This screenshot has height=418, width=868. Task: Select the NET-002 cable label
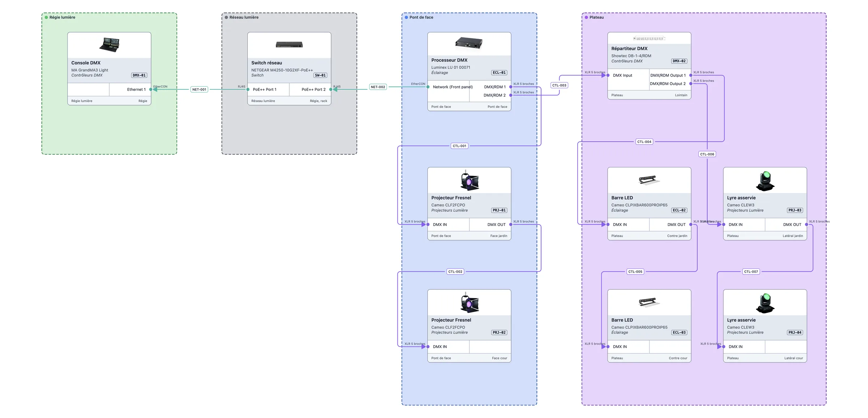pos(378,87)
